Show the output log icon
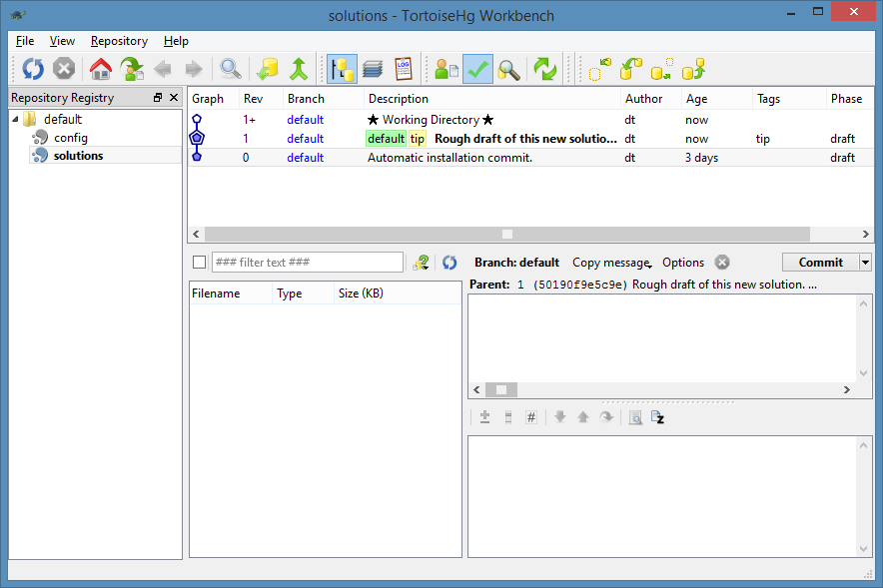The image size is (883, 588). (x=404, y=69)
